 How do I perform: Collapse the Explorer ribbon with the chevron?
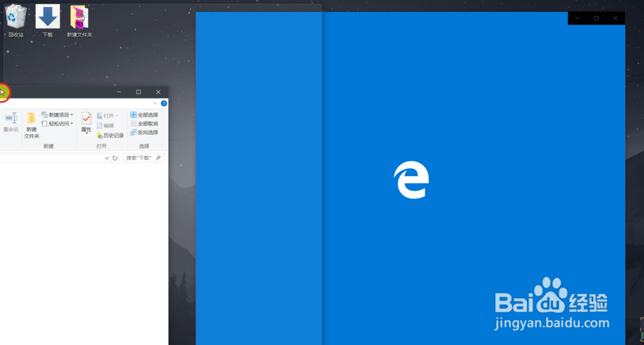pyautogui.click(x=155, y=103)
